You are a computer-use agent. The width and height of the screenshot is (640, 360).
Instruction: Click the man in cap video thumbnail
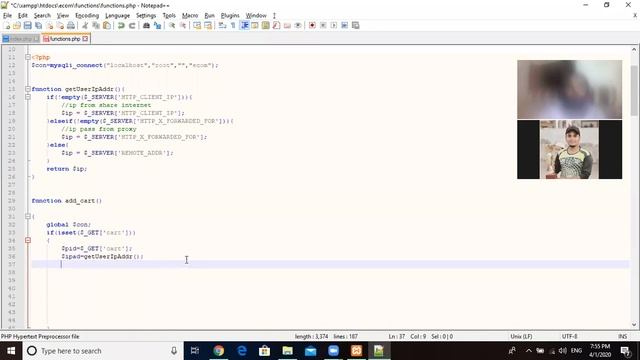coord(569,149)
